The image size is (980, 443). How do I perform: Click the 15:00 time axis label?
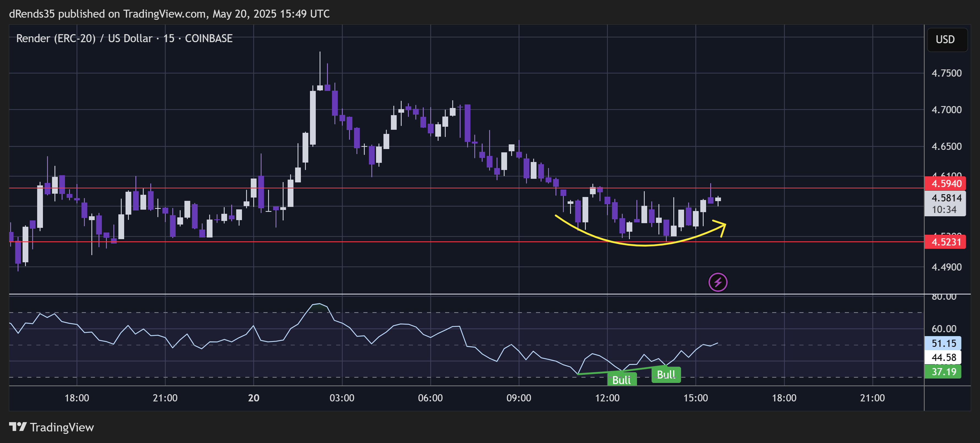coord(695,398)
